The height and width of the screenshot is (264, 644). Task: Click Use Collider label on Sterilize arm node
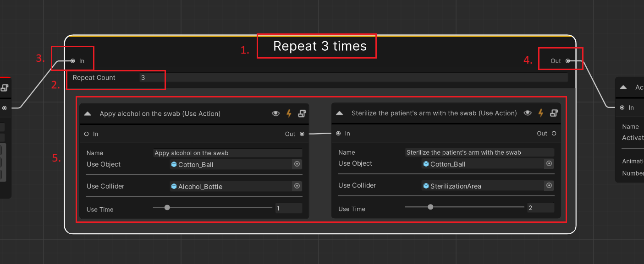click(357, 185)
